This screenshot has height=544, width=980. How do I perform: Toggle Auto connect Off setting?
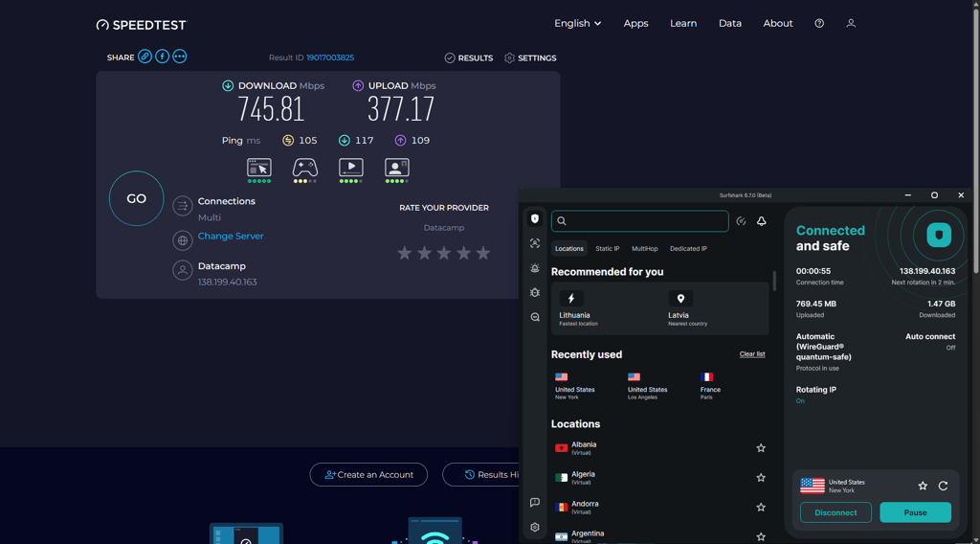click(x=930, y=341)
